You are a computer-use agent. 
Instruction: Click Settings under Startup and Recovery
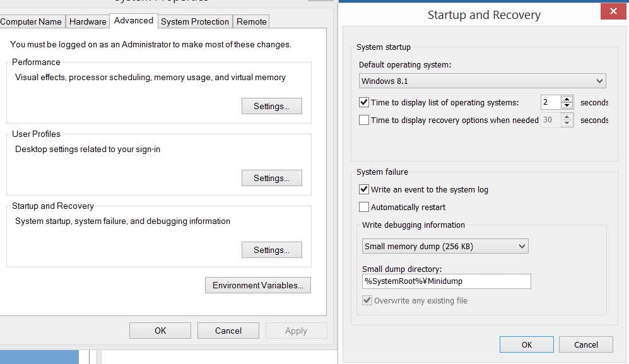271,250
